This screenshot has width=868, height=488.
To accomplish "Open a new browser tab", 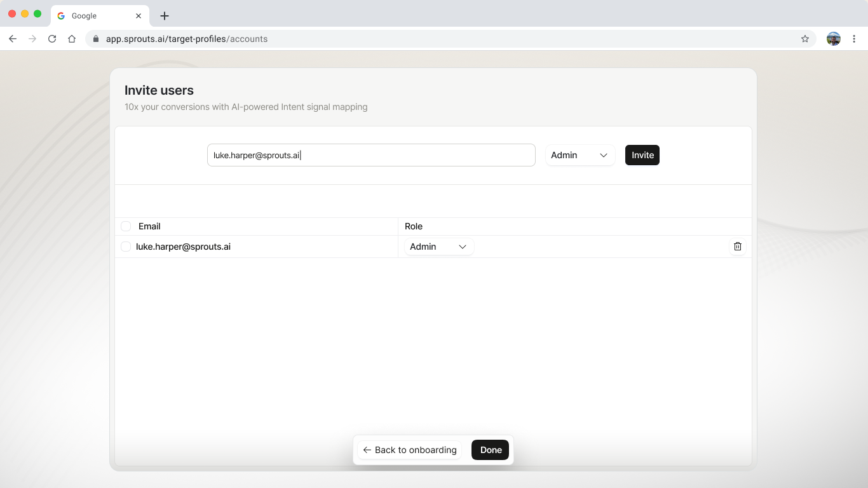I will tap(165, 16).
